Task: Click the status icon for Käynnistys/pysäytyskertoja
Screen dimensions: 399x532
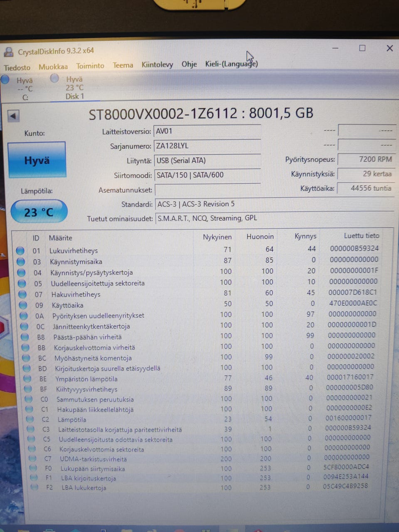Action: 22,273
